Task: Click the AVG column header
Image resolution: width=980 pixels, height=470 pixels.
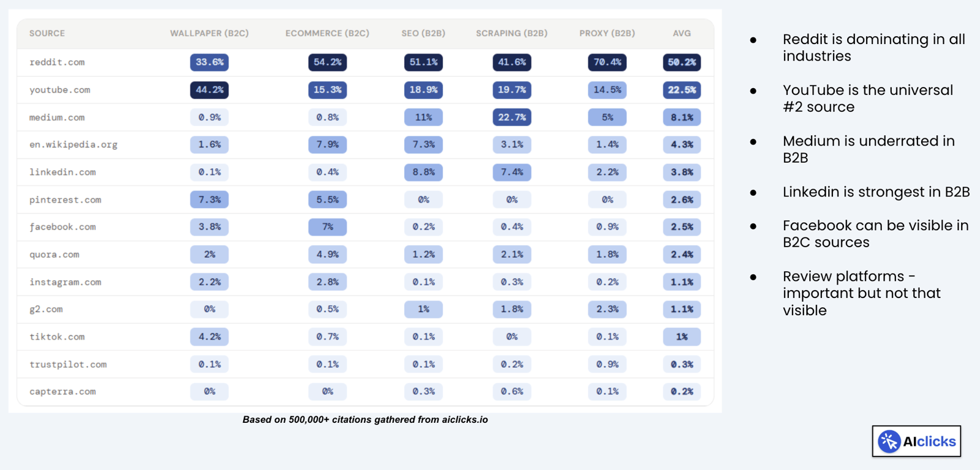Action: (x=682, y=34)
